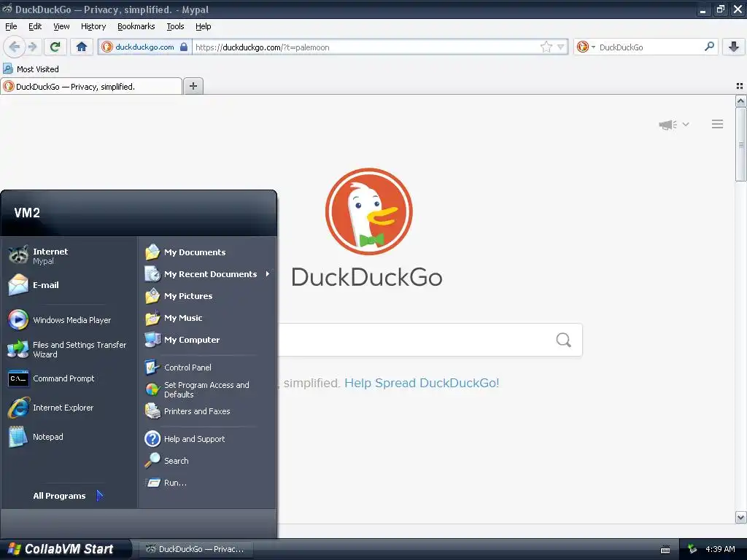Open Search from the start menu
The image size is (747, 560).
(208, 461)
